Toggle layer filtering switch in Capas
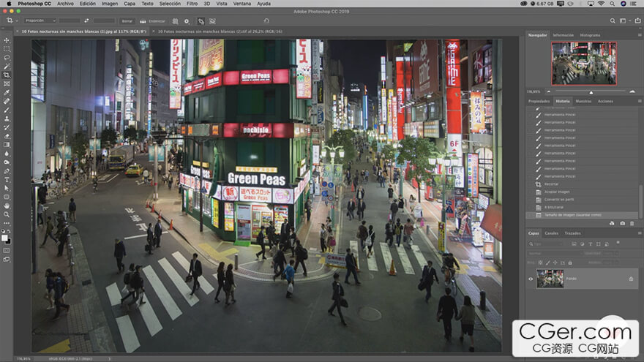This screenshot has height=362, width=644. pyautogui.click(x=618, y=243)
